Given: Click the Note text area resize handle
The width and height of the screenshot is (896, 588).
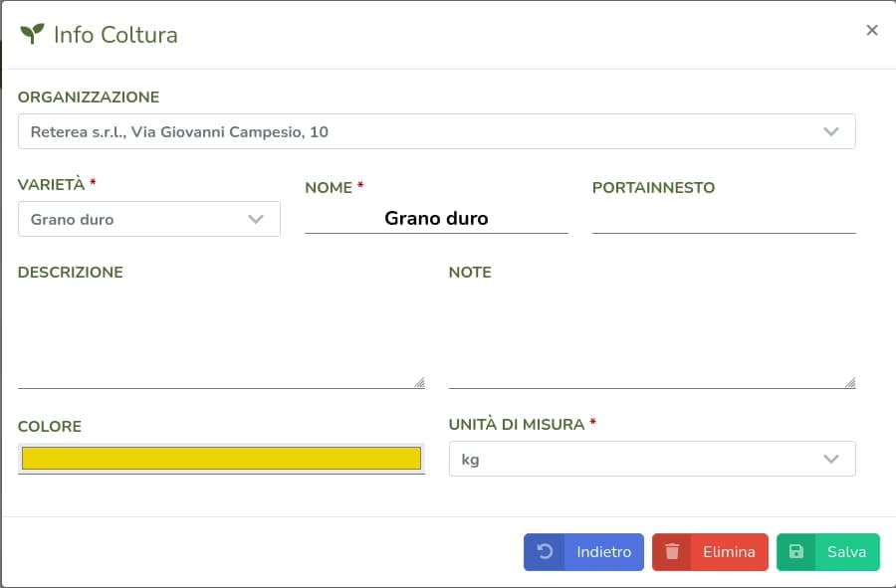Looking at the screenshot, I should [x=850, y=382].
